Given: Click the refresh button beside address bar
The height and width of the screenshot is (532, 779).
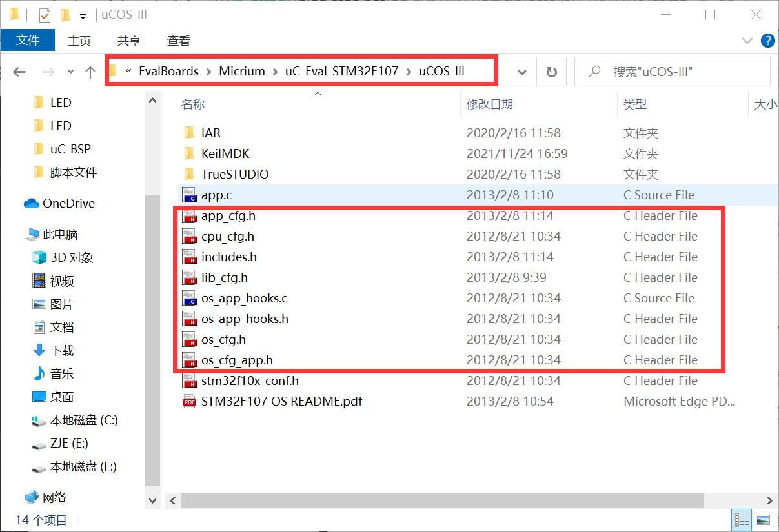Looking at the screenshot, I should [551, 72].
